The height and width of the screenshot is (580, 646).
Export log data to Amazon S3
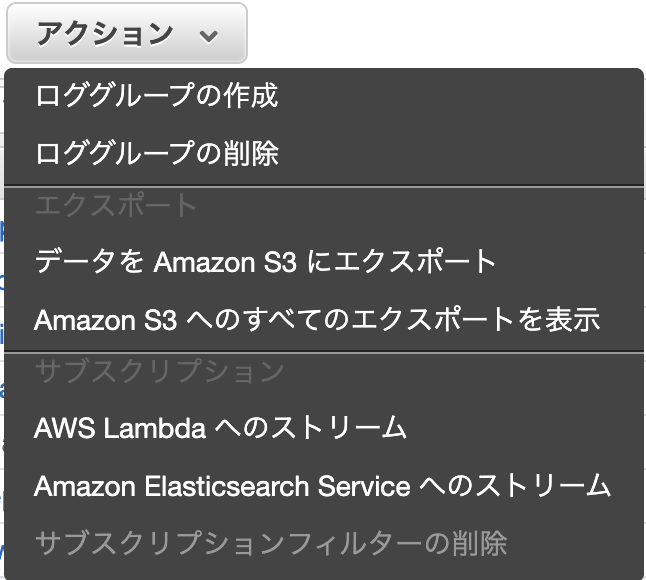[265, 262]
